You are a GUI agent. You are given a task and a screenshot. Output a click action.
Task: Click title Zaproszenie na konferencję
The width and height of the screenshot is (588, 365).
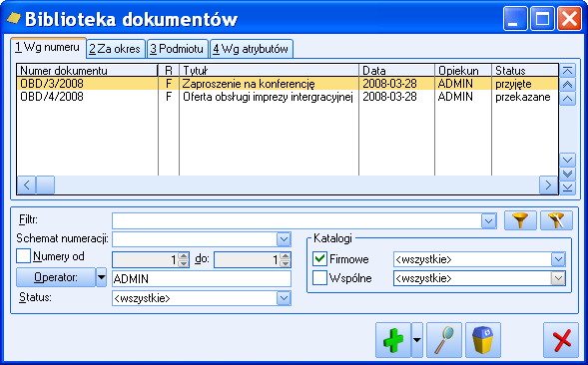click(x=249, y=84)
